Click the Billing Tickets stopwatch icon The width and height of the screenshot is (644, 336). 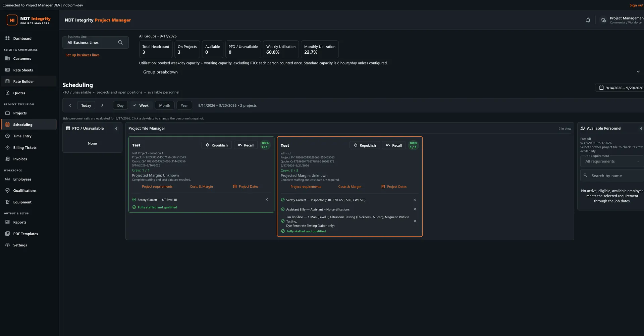tap(7, 148)
